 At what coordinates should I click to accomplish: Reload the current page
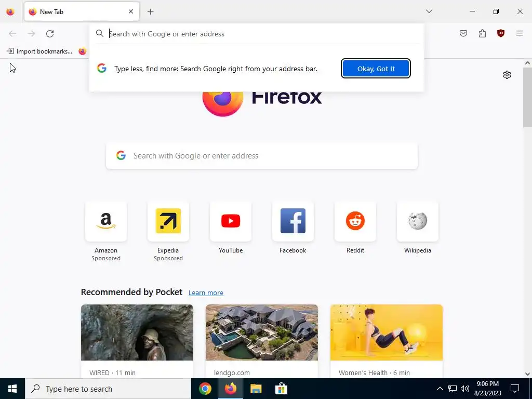[50, 34]
